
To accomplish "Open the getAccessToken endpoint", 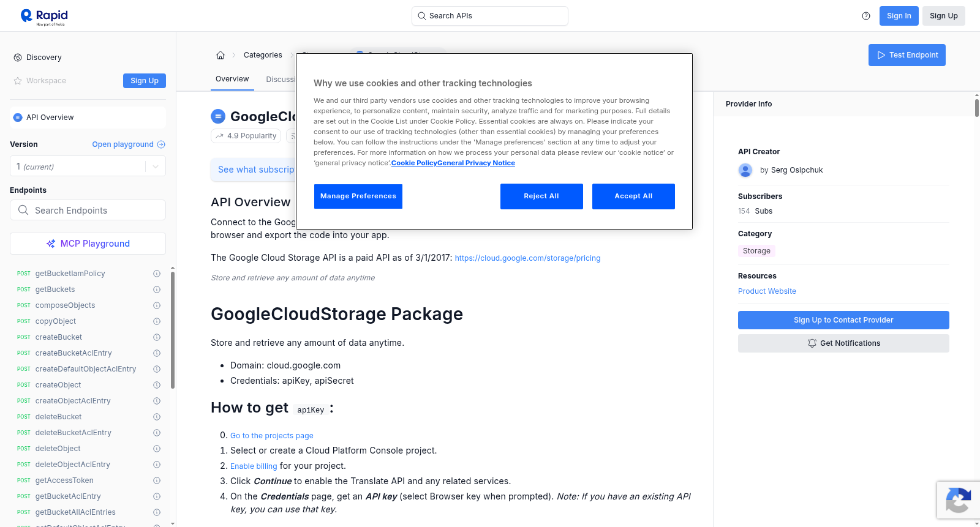I will coord(64,480).
